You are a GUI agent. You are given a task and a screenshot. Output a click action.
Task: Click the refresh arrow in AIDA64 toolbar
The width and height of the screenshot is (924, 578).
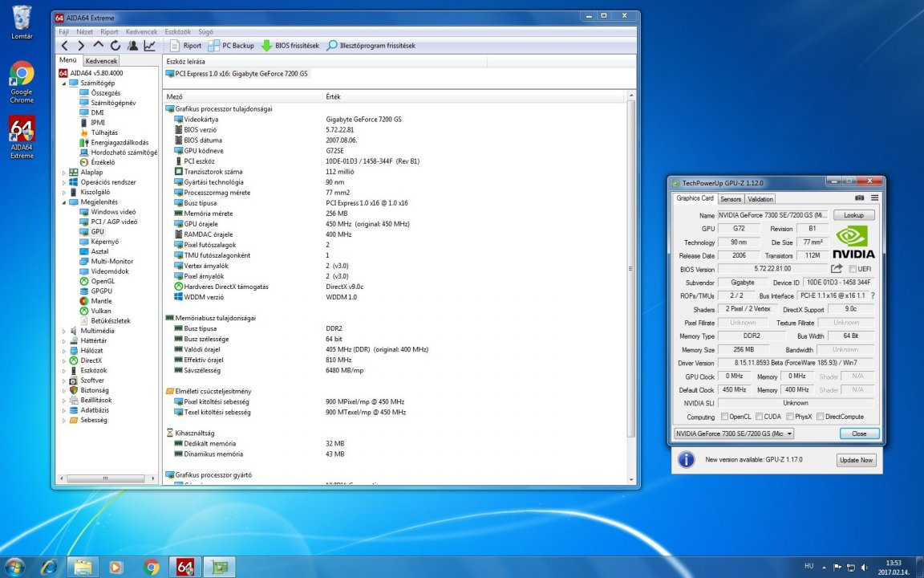point(115,46)
